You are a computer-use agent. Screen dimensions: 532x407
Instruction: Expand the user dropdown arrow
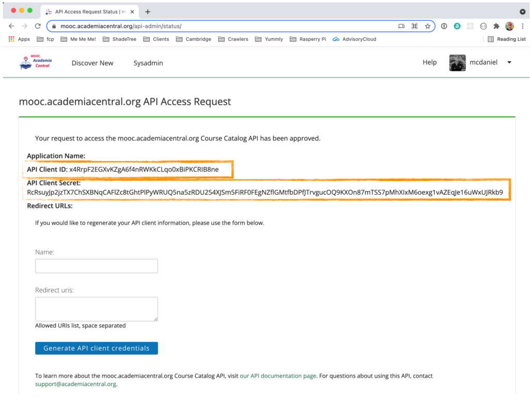point(509,62)
